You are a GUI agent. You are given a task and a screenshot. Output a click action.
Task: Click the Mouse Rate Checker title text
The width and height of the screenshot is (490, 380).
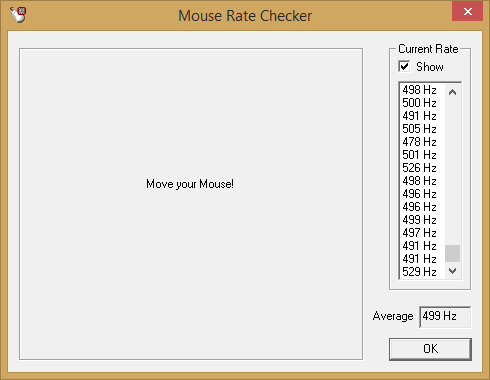[x=245, y=16]
